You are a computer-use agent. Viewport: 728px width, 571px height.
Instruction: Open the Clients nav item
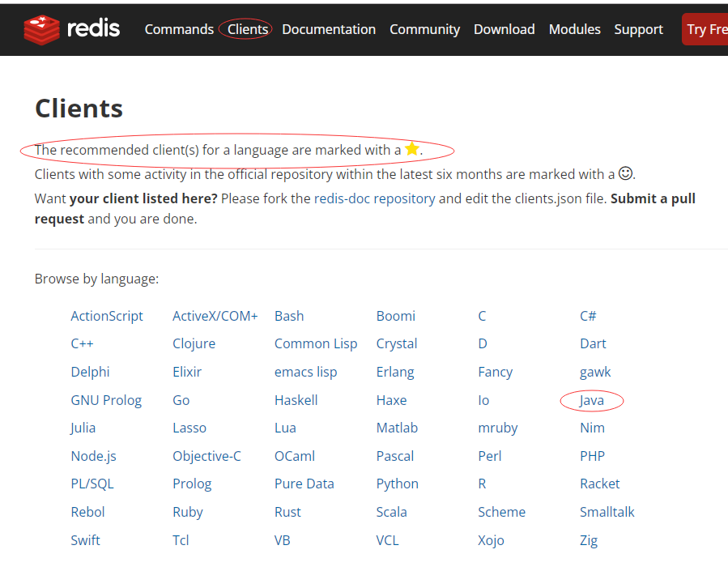[248, 29]
